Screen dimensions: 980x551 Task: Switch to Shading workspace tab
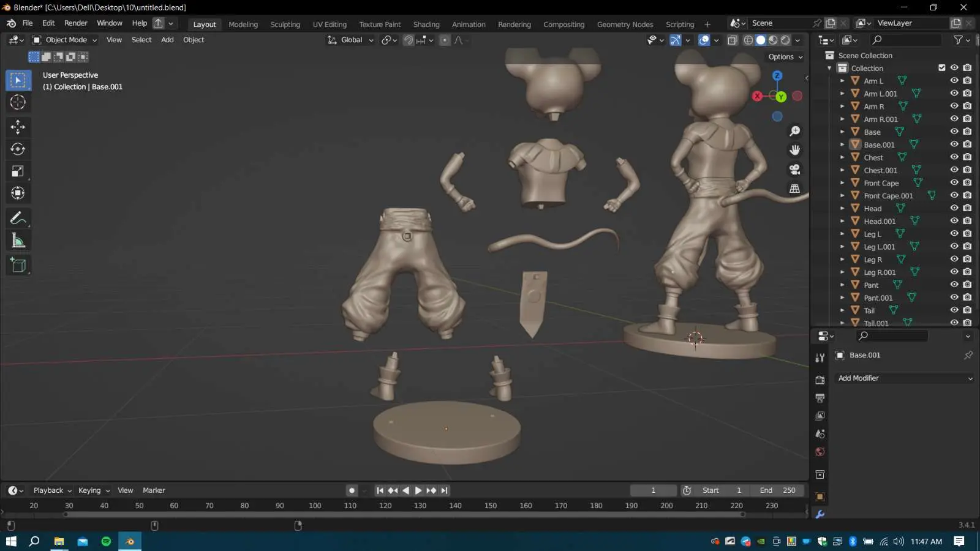coord(426,24)
